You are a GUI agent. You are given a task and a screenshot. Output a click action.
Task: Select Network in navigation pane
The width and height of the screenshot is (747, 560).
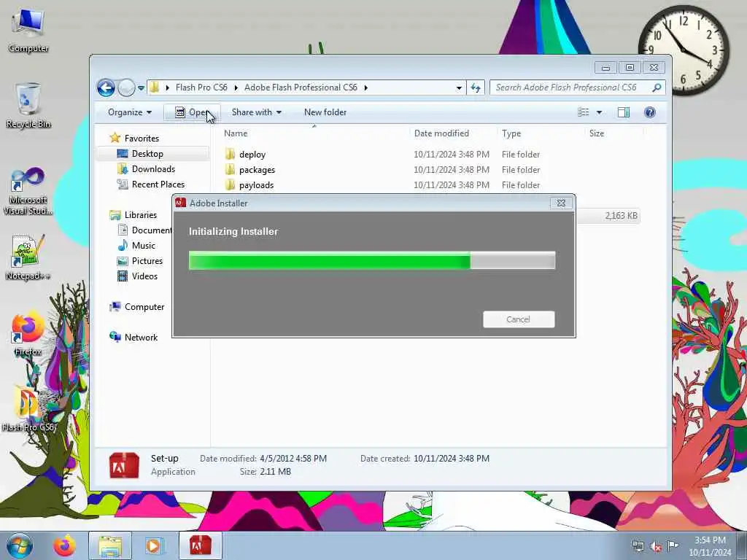click(141, 337)
